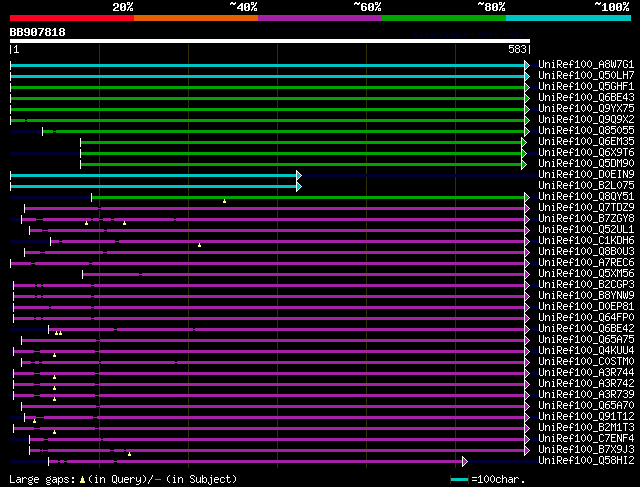Click the cyan 100char scale bar legend
640x487 pixels.
[x=459, y=479]
